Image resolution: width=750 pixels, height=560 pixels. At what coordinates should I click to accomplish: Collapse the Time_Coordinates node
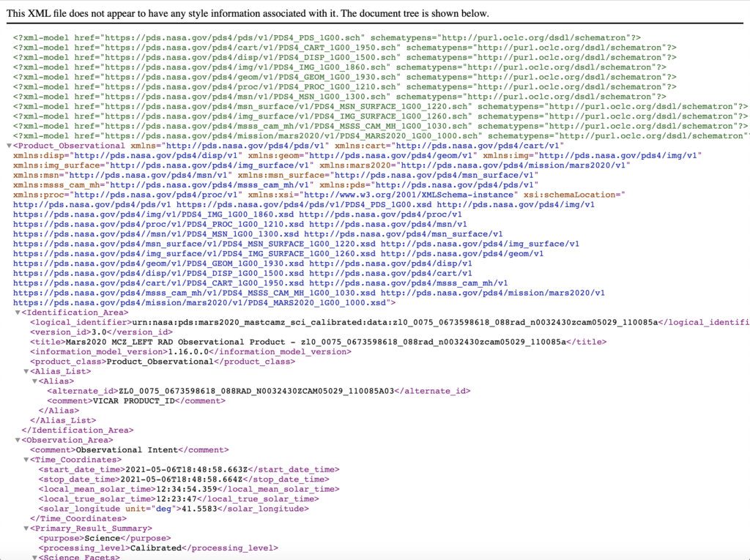pyautogui.click(x=26, y=460)
